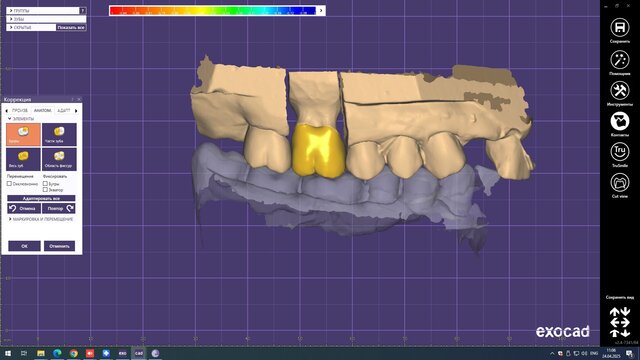Open the Tools (Инструменты) icon
Screen dimensions: 640x360
click(620, 91)
